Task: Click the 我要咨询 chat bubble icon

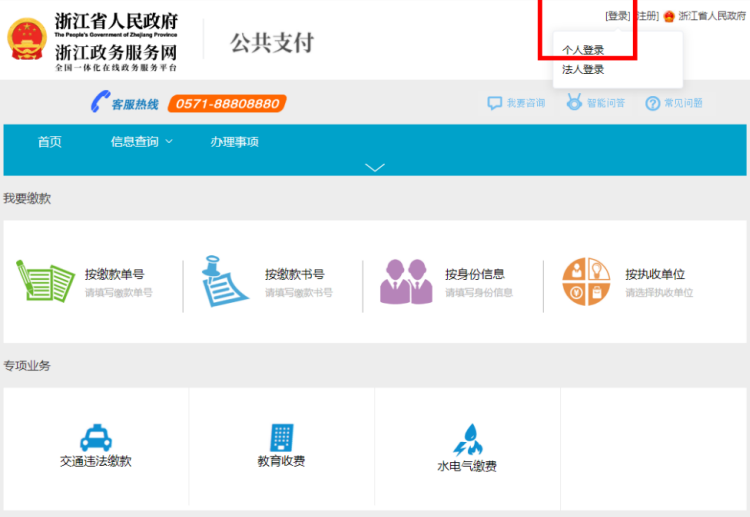Action: [x=494, y=103]
